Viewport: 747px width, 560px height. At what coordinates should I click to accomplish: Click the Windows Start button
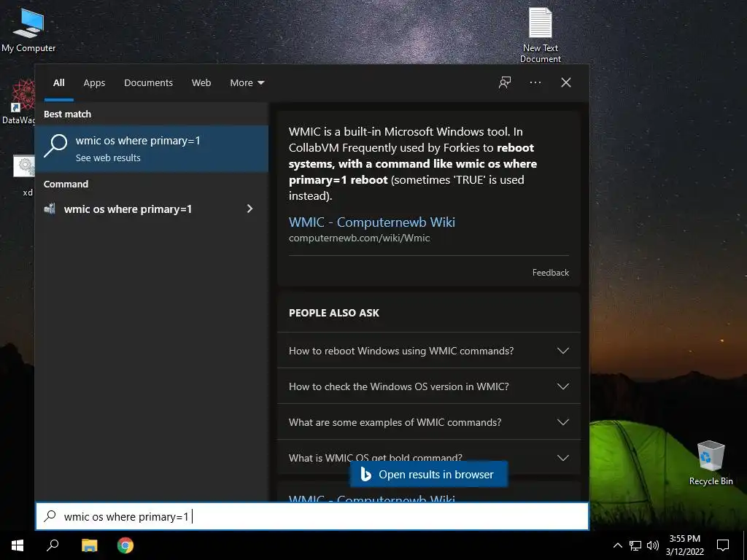click(x=18, y=545)
